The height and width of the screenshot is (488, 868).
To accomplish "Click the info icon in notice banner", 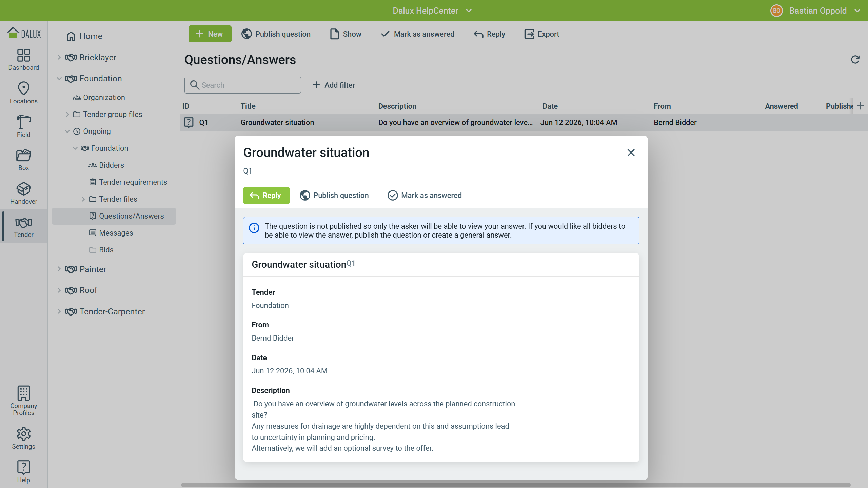I will point(254,228).
